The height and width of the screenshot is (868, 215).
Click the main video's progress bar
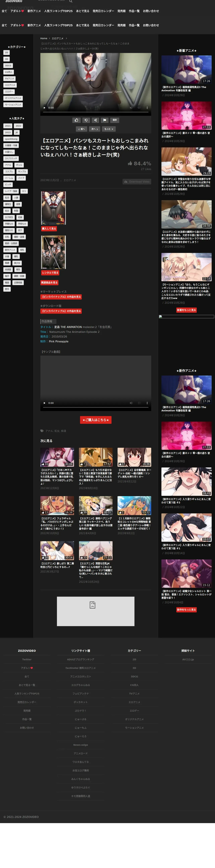click(96, 112)
